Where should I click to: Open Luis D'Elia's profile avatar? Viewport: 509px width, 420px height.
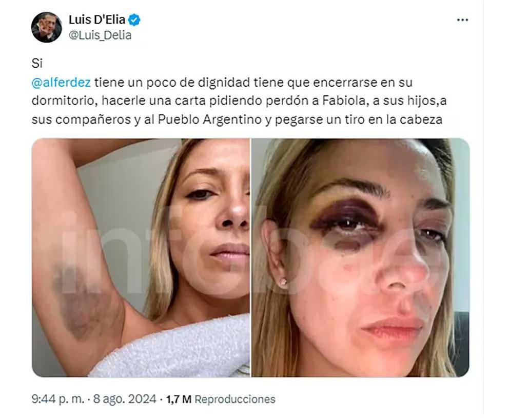click(46, 27)
